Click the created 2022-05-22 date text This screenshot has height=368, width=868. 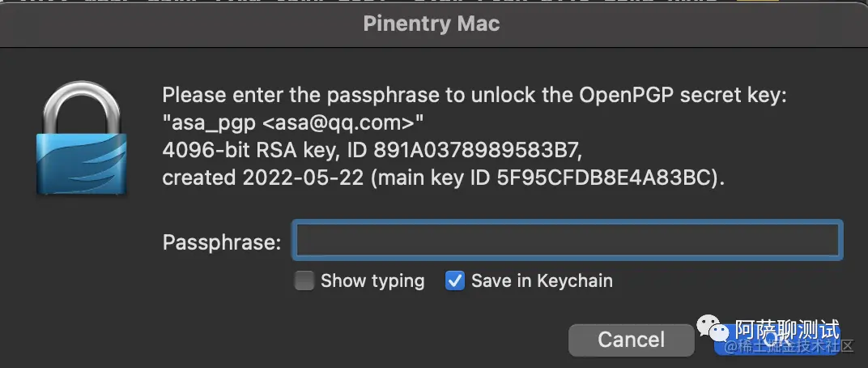[263, 178]
